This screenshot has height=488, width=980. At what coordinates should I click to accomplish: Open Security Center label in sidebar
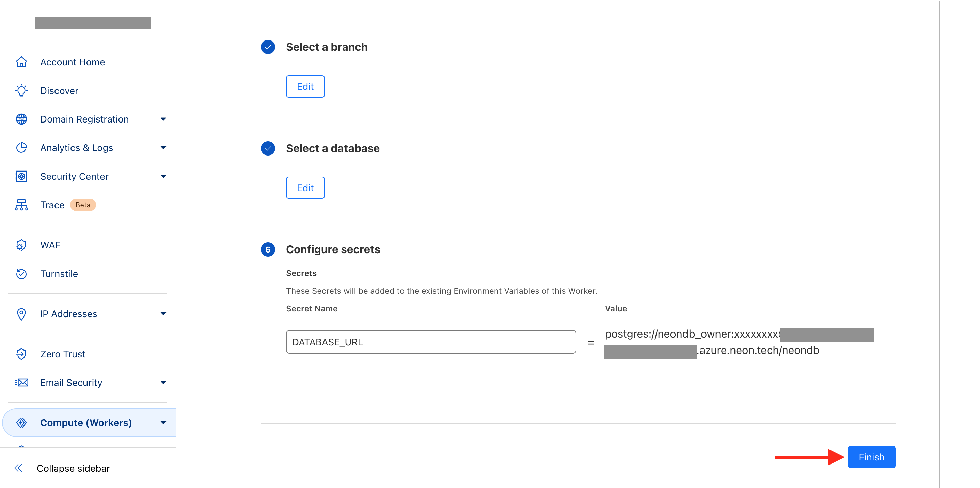(74, 176)
